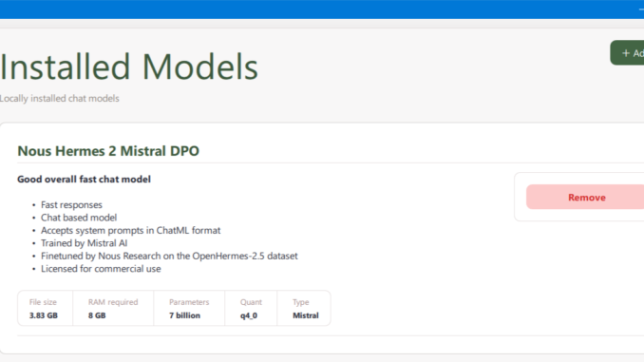The height and width of the screenshot is (362, 644).
Task: Click the 'Locally installed chat models' subtitle
Action: (60, 99)
